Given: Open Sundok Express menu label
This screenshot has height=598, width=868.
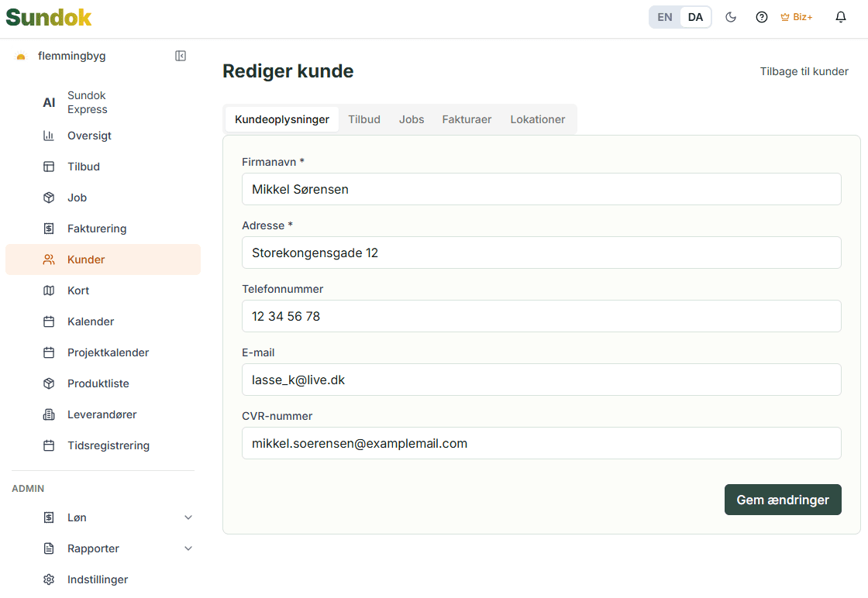Looking at the screenshot, I should tap(88, 102).
